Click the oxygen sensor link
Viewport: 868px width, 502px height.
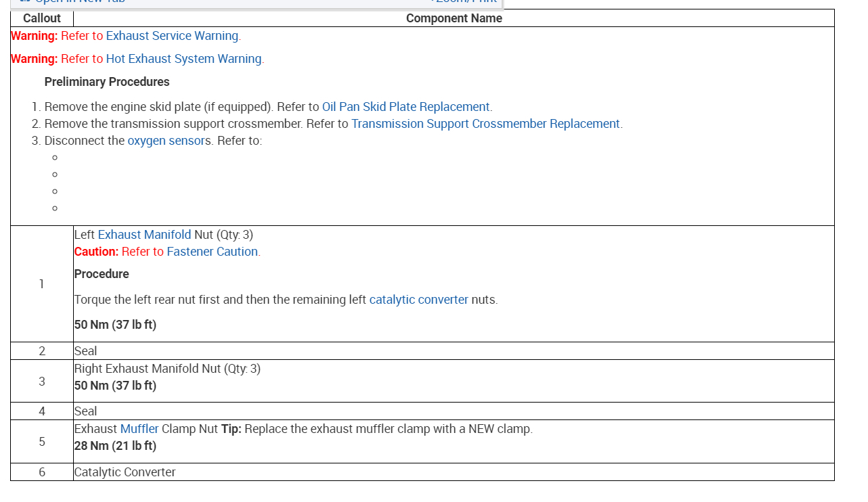pyautogui.click(x=166, y=141)
